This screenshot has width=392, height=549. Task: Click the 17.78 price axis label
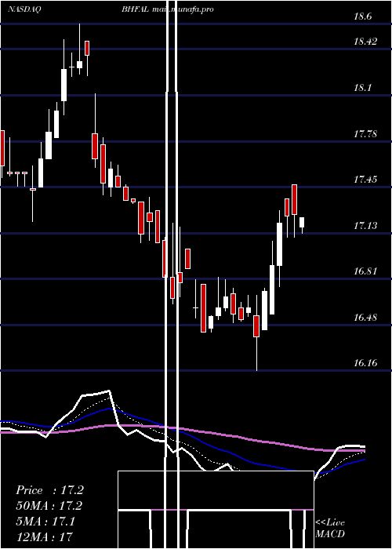[x=365, y=134]
